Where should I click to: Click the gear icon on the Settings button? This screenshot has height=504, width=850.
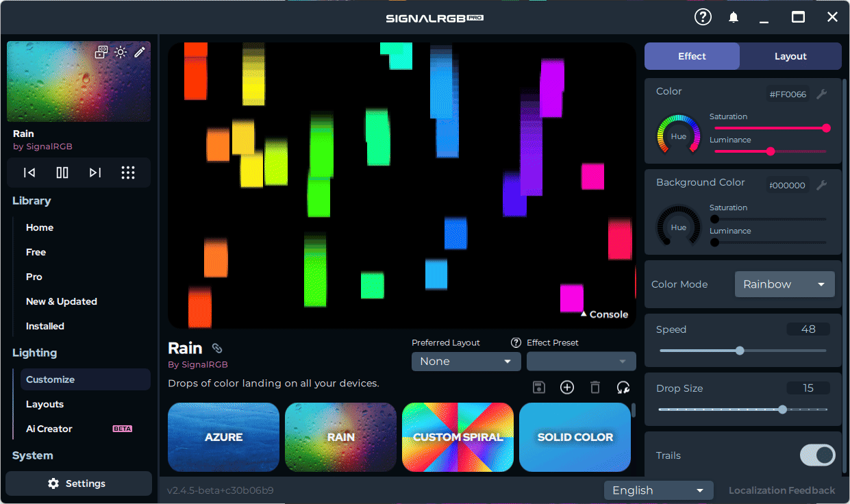53,483
